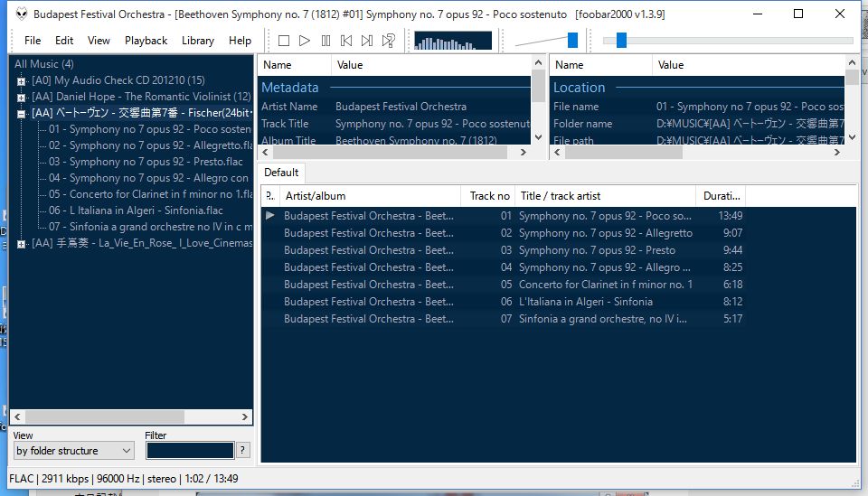The width and height of the screenshot is (868, 496).
Task: Click the Artist Name metadata row
Action: [x=395, y=107]
